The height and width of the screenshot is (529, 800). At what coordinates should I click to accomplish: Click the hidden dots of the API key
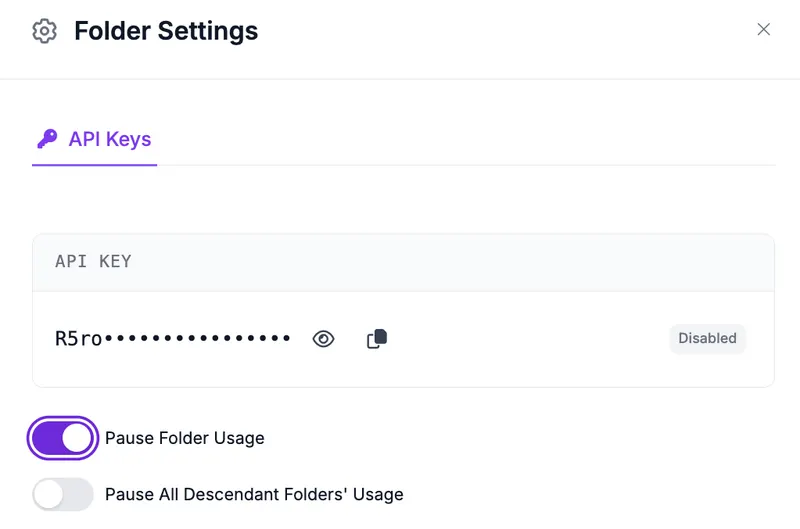[x=197, y=338]
